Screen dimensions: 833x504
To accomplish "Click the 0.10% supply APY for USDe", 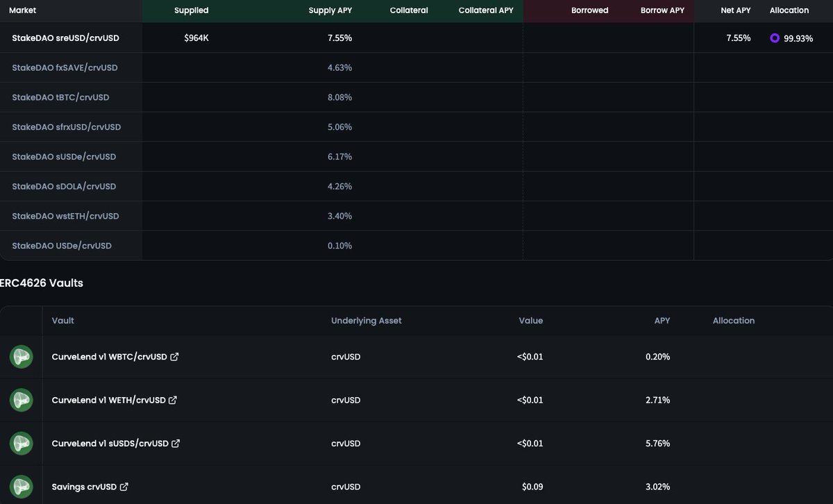I will (339, 246).
